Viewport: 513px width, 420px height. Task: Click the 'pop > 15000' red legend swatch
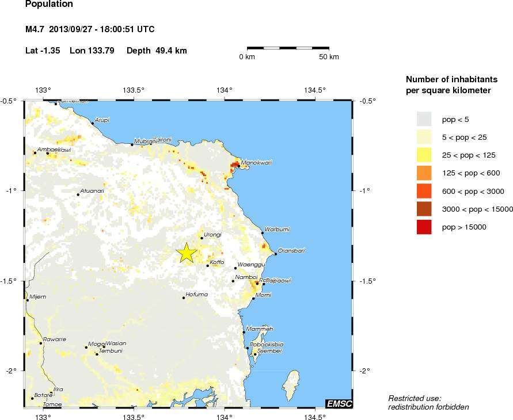click(x=424, y=227)
